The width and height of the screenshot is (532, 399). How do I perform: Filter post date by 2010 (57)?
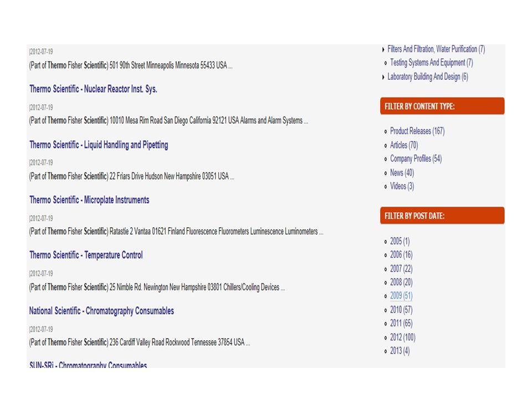(x=401, y=310)
